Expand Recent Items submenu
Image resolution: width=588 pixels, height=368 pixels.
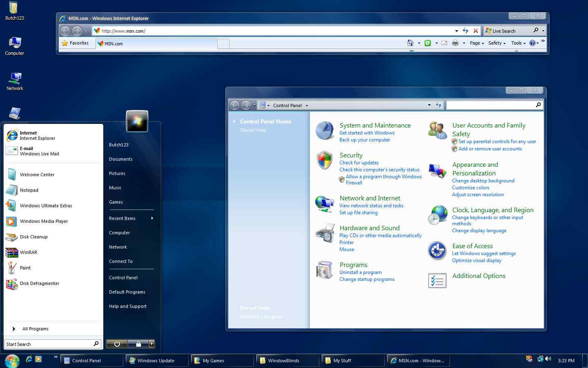(x=131, y=218)
